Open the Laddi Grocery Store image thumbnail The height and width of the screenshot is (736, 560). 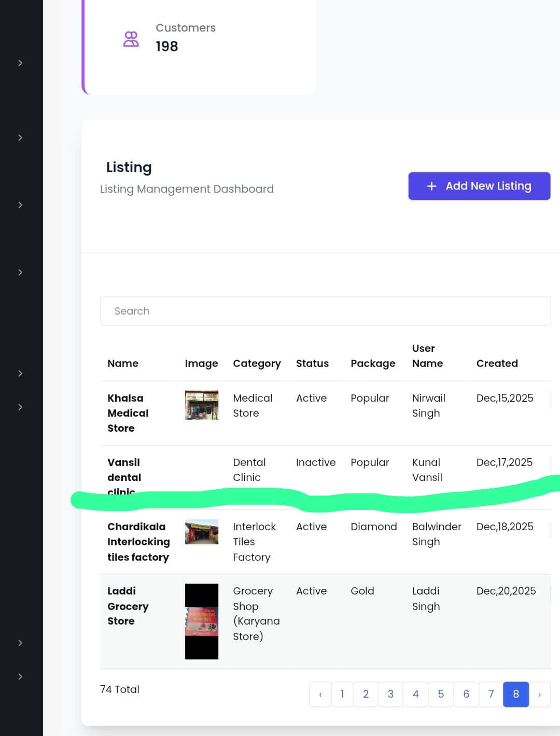(x=201, y=621)
